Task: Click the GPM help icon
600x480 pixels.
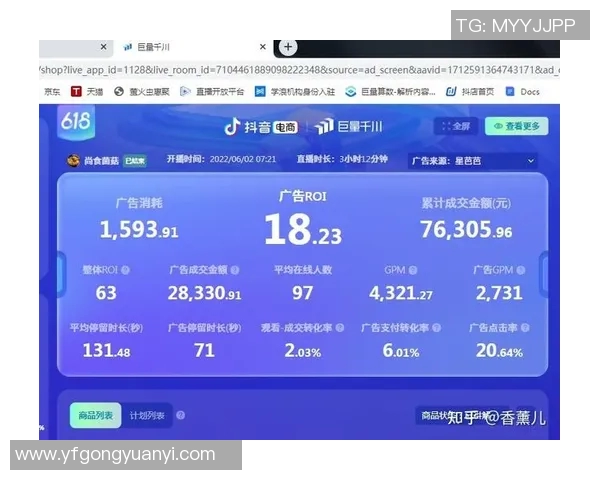Action: [x=412, y=270]
